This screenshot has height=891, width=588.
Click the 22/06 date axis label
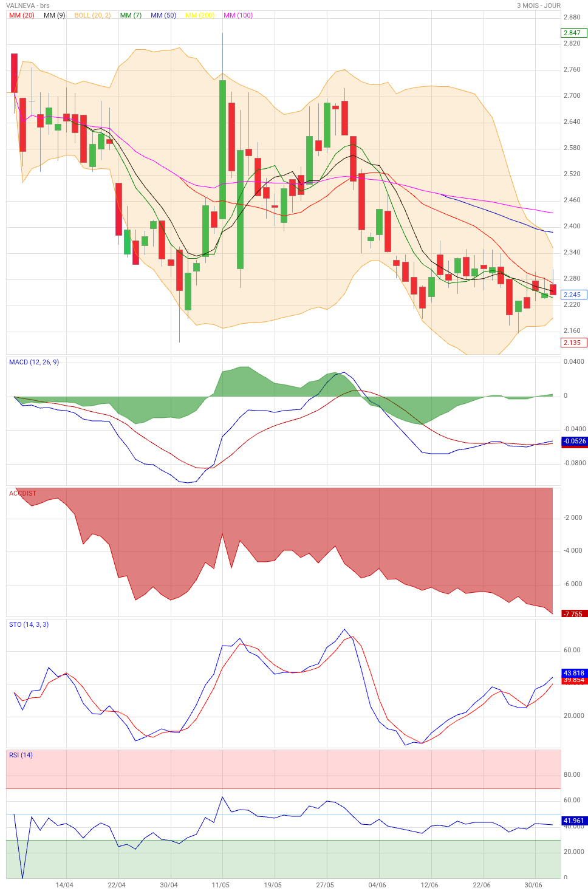(482, 885)
